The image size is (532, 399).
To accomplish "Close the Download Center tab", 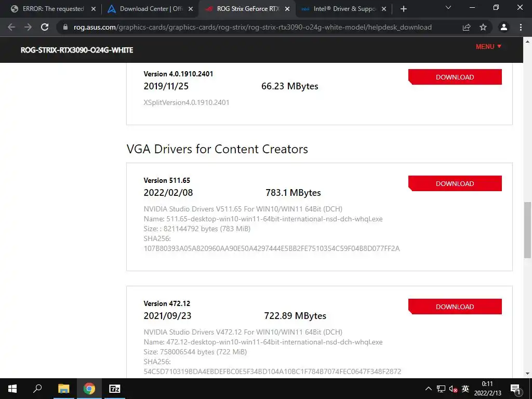I will (x=191, y=9).
